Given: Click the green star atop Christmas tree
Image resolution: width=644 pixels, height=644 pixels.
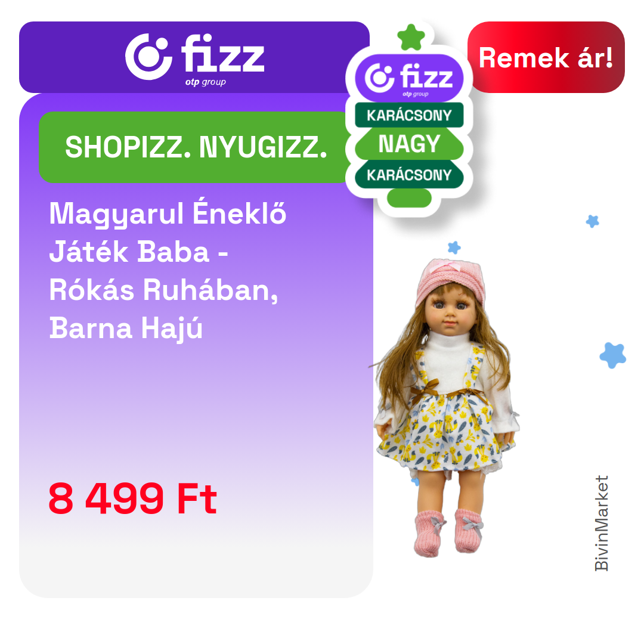Looking at the screenshot, I should 411,38.
